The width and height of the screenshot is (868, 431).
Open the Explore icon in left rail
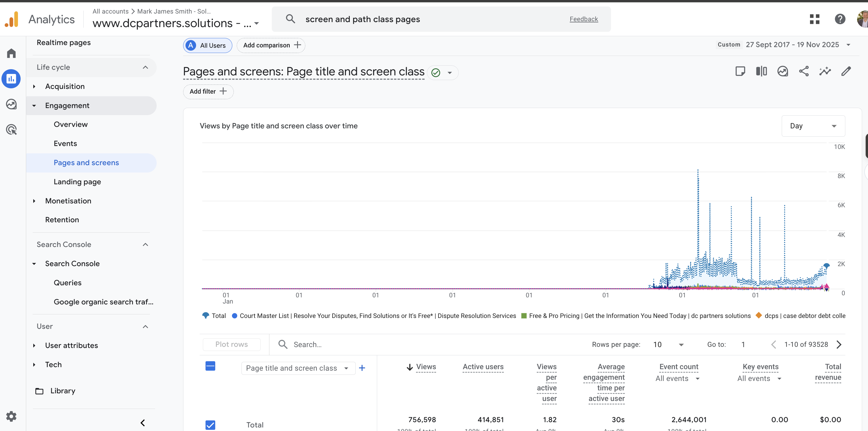(x=11, y=104)
